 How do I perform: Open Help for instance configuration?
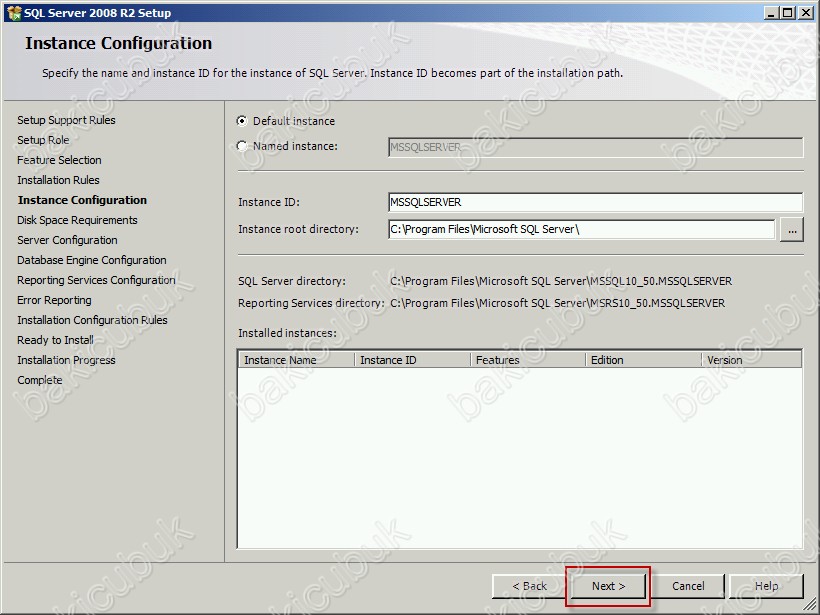click(767, 586)
